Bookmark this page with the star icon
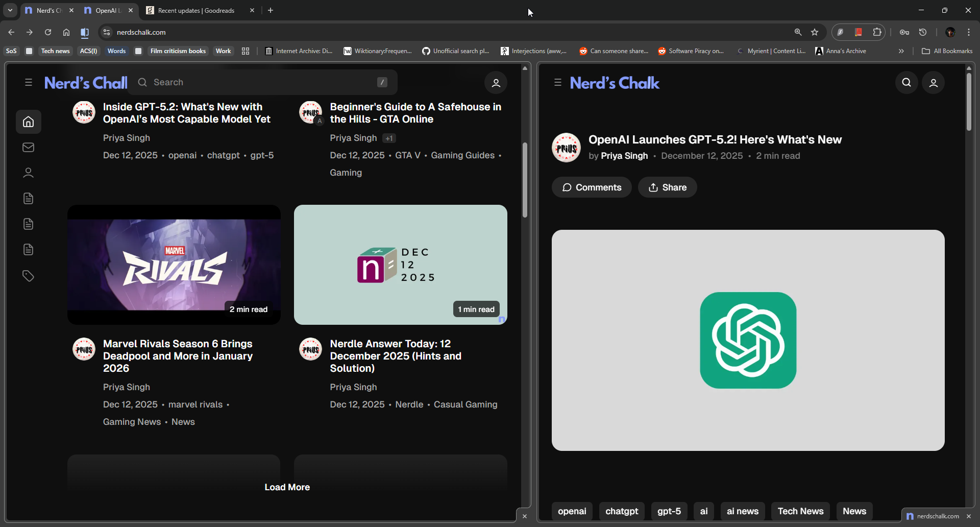Screen dimensions: 980x527 click(x=815, y=32)
